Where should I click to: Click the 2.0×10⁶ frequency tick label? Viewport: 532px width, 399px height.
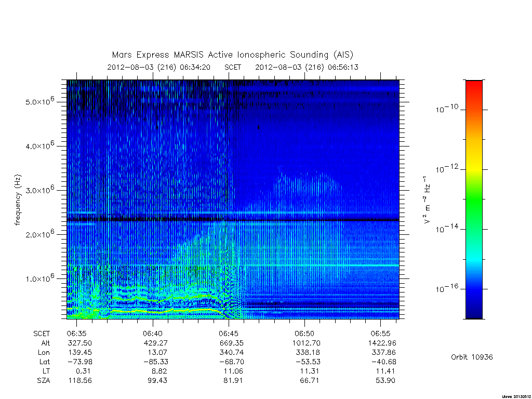click(x=39, y=234)
